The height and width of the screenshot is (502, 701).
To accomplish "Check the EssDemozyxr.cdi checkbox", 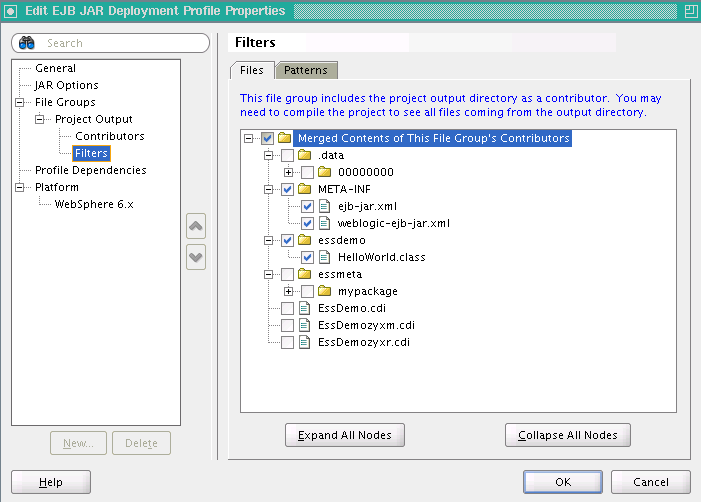I will coord(287,342).
